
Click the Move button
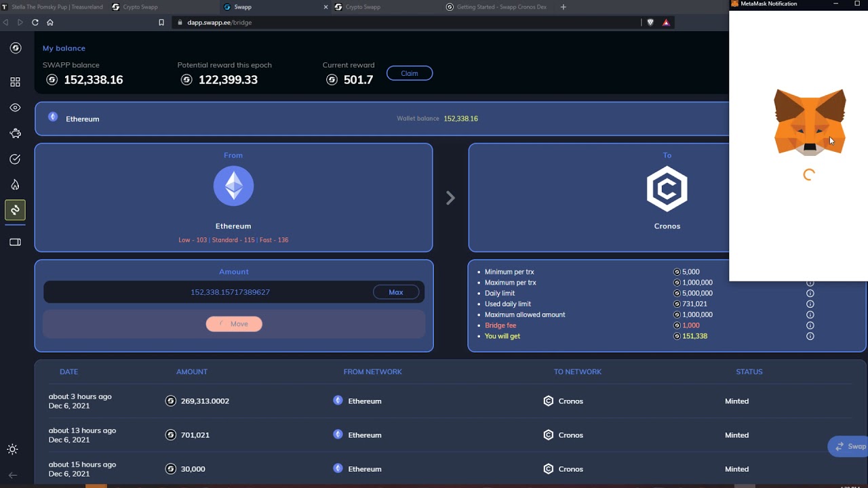(x=234, y=324)
